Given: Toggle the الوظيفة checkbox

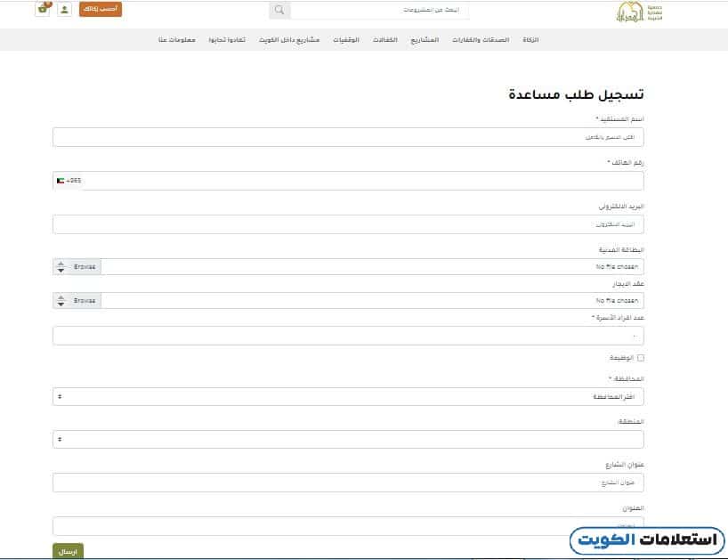Looking at the screenshot, I should pos(640,358).
